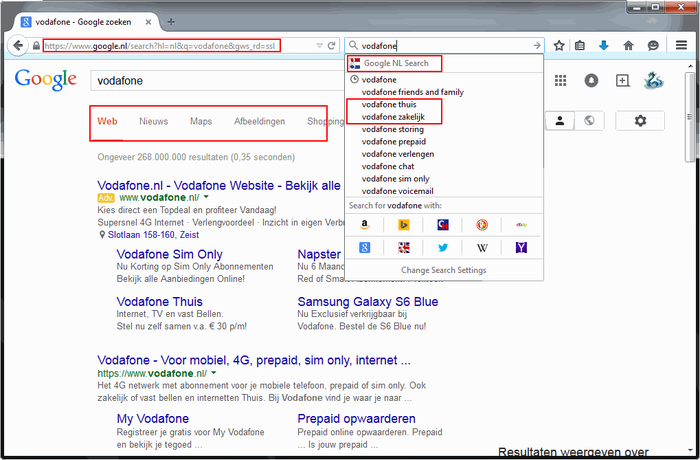Search with the blue CH engine icon
The height and width of the screenshot is (460, 700).
[x=443, y=225]
